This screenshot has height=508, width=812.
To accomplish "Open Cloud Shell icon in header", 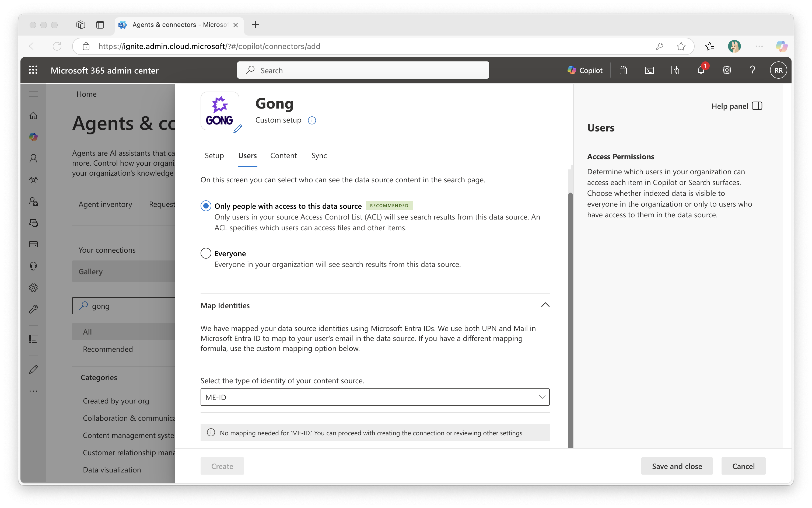I will [x=649, y=70].
